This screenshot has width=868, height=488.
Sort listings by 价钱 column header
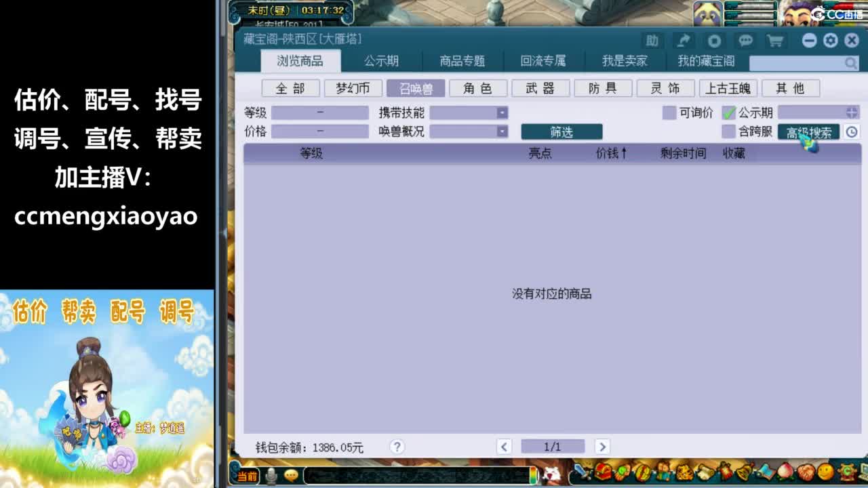[x=612, y=153]
